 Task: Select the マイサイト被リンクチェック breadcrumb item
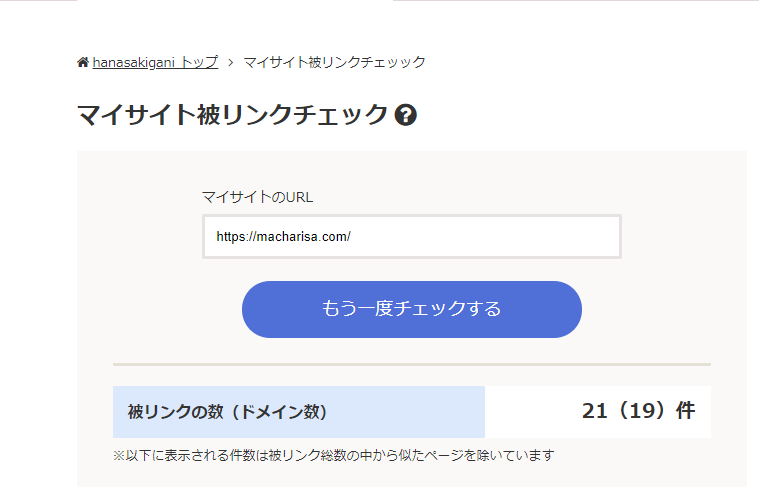click(x=334, y=62)
